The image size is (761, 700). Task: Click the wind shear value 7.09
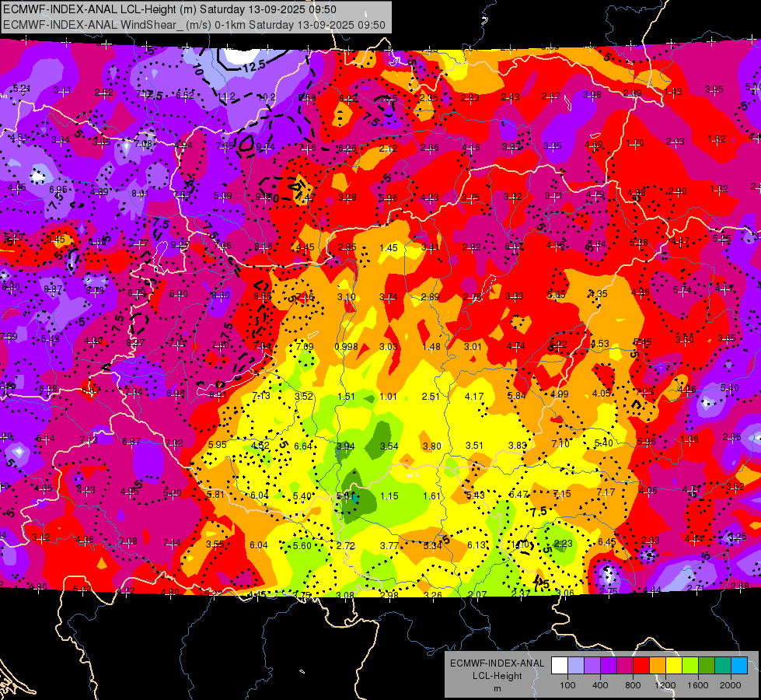click(304, 346)
